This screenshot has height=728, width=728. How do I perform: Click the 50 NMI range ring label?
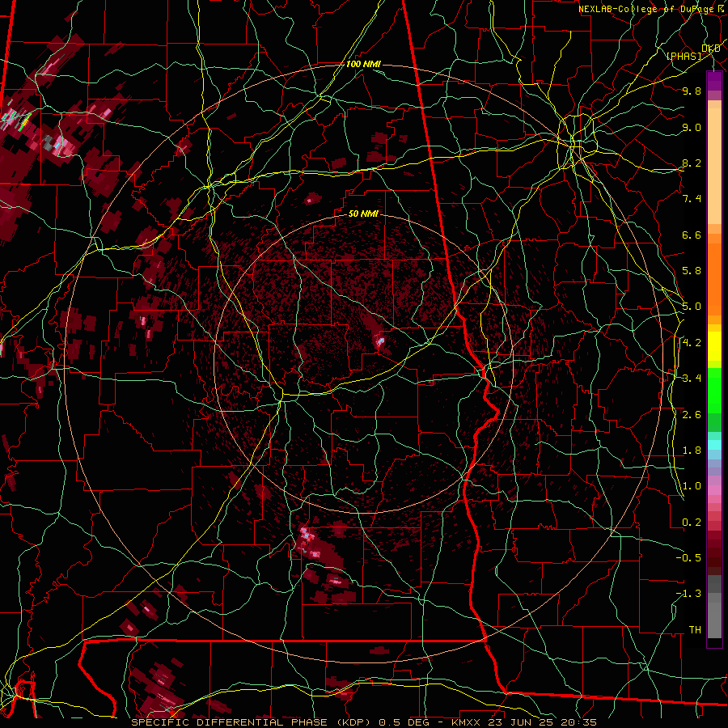point(363,214)
